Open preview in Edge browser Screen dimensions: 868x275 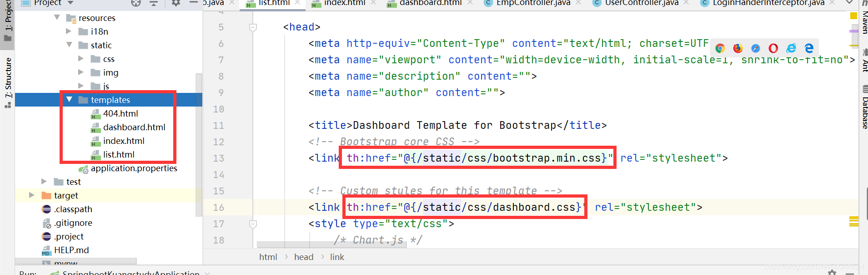[x=809, y=48]
